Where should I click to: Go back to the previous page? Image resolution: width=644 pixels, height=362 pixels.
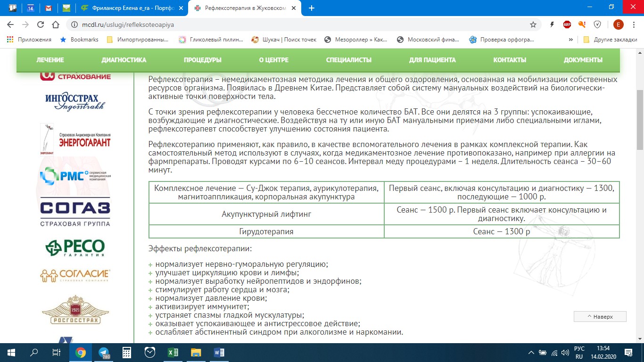point(10,25)
